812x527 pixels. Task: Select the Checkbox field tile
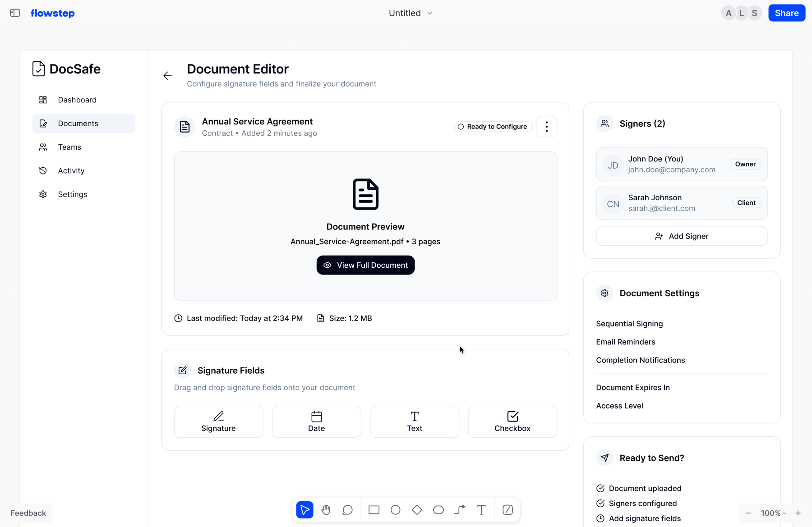(x=512, y=422)
